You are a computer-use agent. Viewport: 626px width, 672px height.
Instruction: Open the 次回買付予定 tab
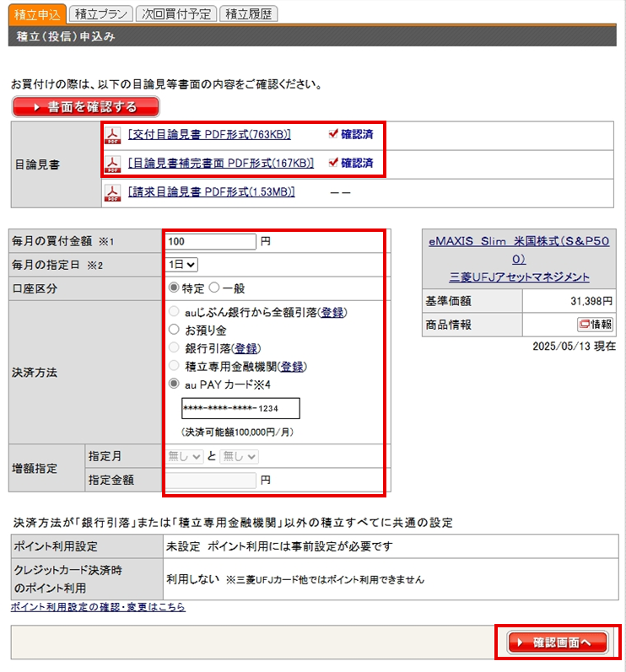click(175, 13)
